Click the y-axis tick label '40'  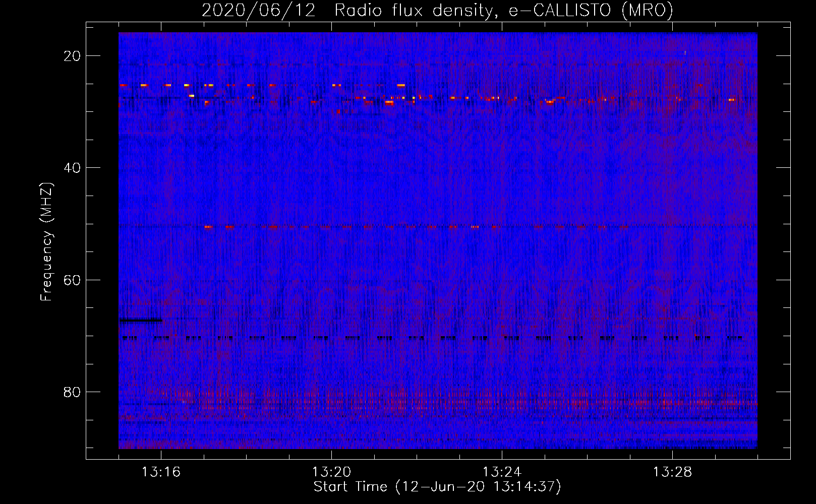point(72,168)
